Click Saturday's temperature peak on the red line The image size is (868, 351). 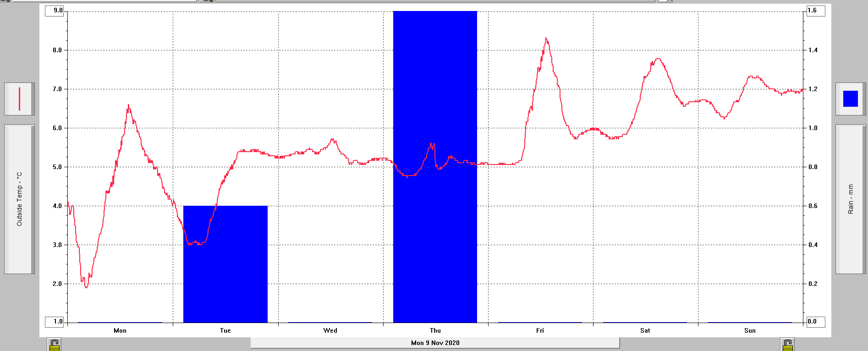pos(658,59)
